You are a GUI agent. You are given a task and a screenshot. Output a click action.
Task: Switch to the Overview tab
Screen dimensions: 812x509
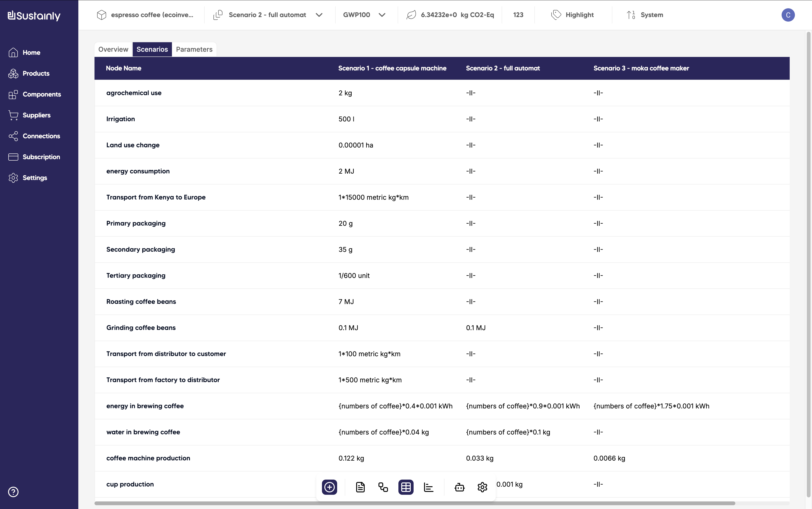(x=113, y=50)
